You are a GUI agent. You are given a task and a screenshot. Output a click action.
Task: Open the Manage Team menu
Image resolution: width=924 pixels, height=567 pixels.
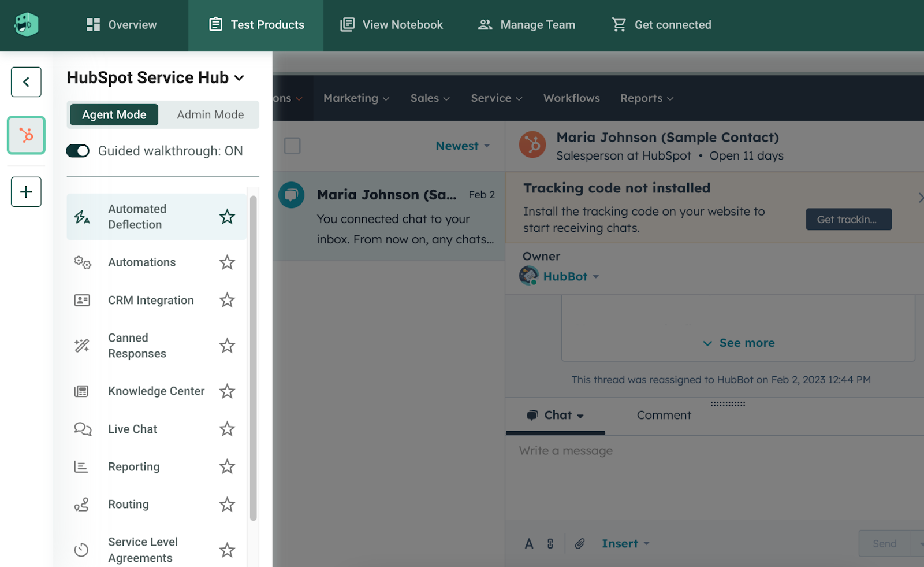pos(526,25)
